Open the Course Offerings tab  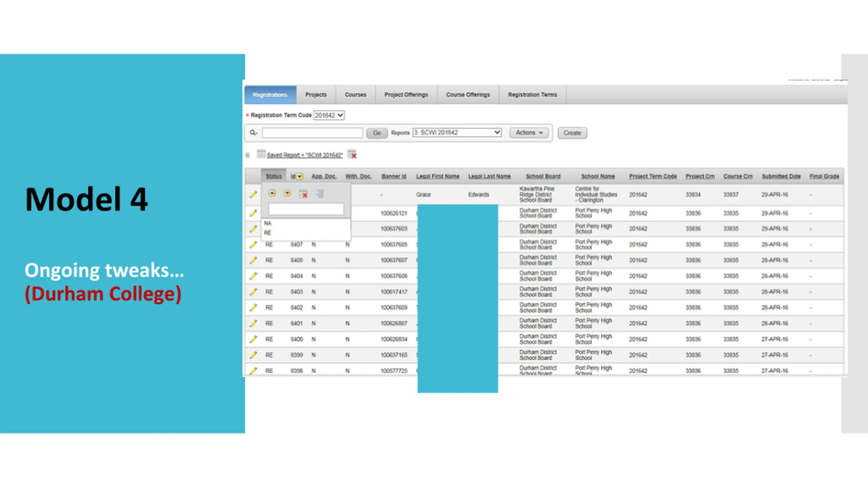[x=468, y=95]
